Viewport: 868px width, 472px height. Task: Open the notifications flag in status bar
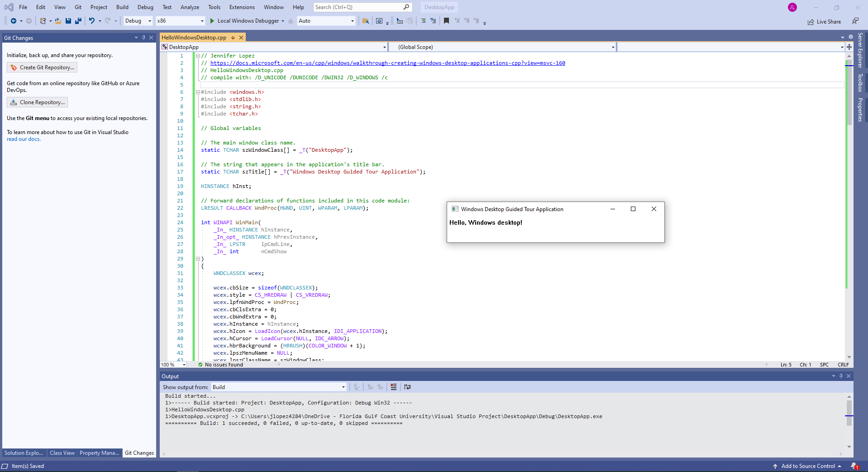coord(854,466)
